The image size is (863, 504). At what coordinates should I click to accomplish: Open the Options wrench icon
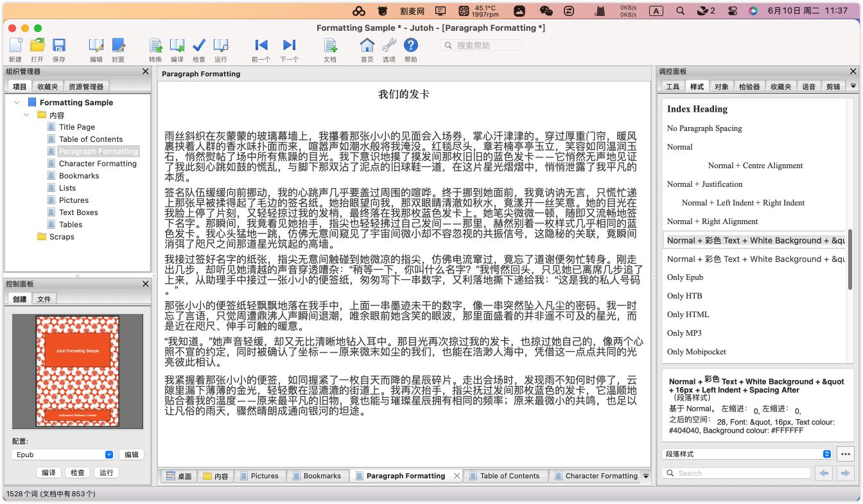point(388,46)
